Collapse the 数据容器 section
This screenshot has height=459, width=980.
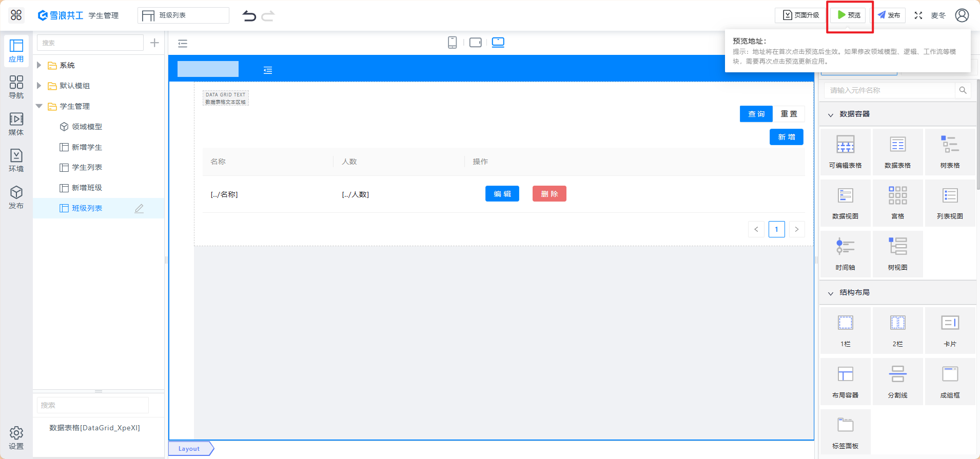coord(831,114)
